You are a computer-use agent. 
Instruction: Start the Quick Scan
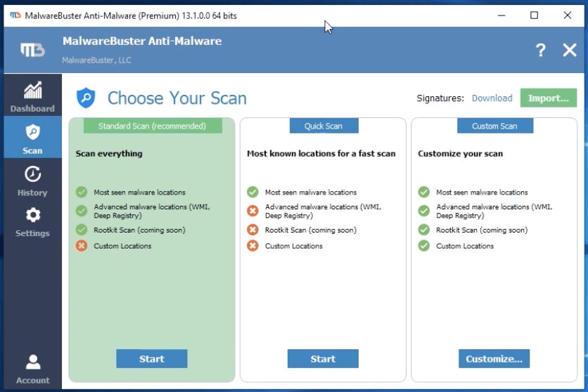point(323,359)
